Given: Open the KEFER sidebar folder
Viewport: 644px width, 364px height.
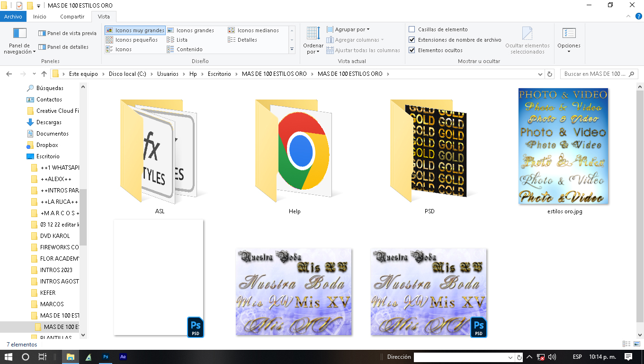Looking at the screenshot, I should [x=48, y=293].
